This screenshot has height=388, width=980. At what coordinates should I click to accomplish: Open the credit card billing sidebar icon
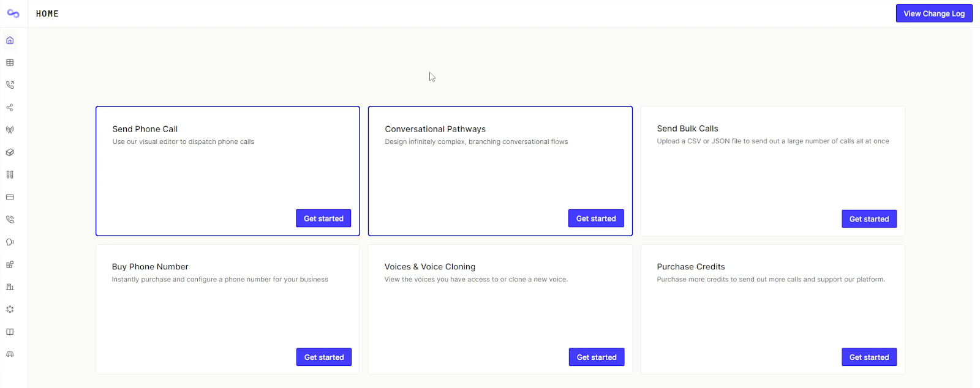(10, 197)
